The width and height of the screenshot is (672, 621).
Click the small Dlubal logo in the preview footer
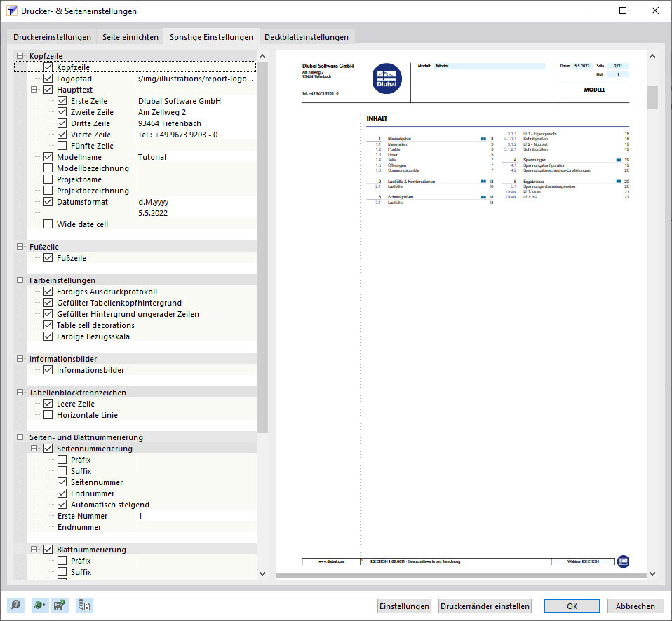pos(623,561)
